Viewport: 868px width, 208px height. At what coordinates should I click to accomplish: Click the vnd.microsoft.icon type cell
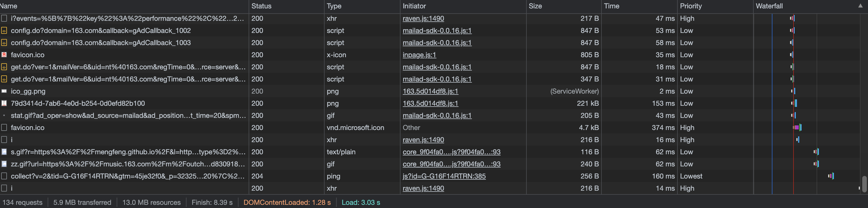pyautogui.click(x=355, y=127)
